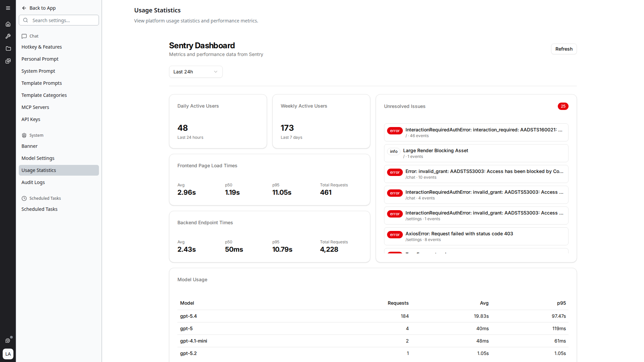Viewport: 644px width, 362px height.
Task: Go to the home icon in left rail
Action: point(8,24)
